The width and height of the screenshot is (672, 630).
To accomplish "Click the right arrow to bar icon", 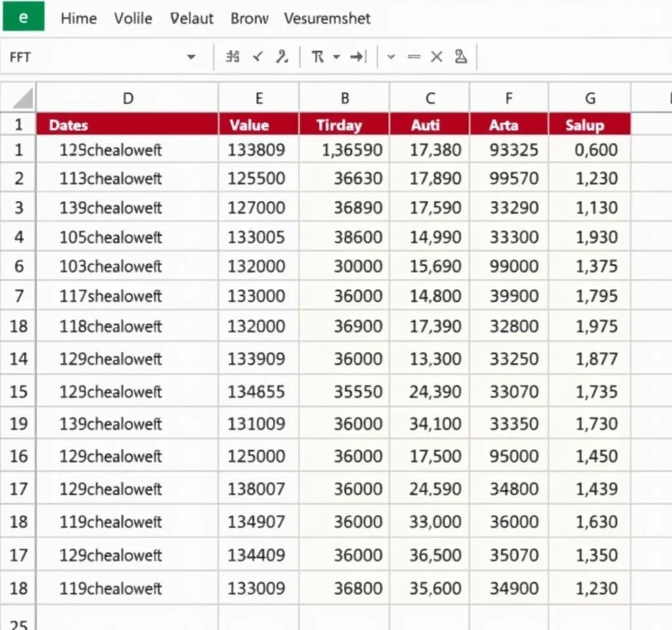I will pos(358,57).
